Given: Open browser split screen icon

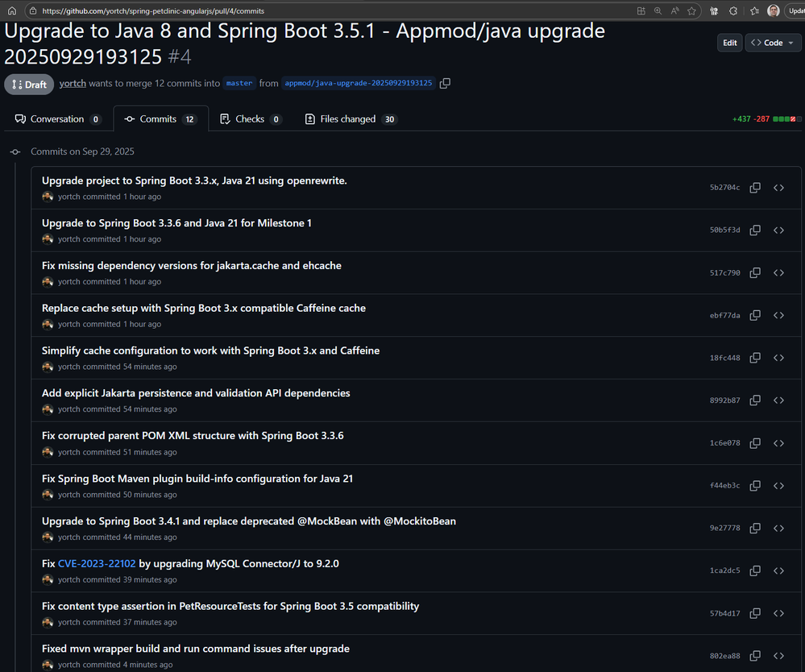Looking at the screenshot, I should click(x=641, y=10).
